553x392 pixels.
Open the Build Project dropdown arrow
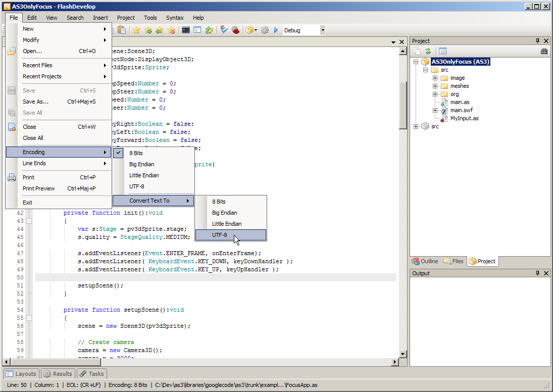(256, 30)
